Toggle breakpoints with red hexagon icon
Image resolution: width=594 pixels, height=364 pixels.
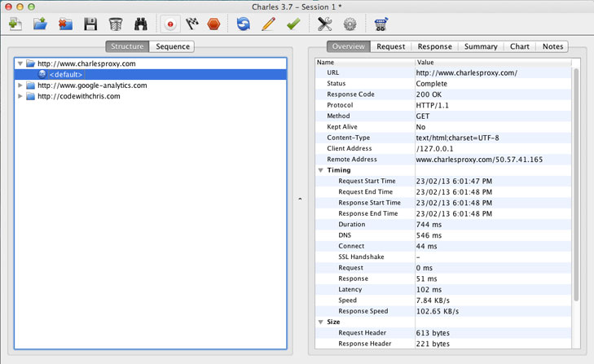[214, 24]
